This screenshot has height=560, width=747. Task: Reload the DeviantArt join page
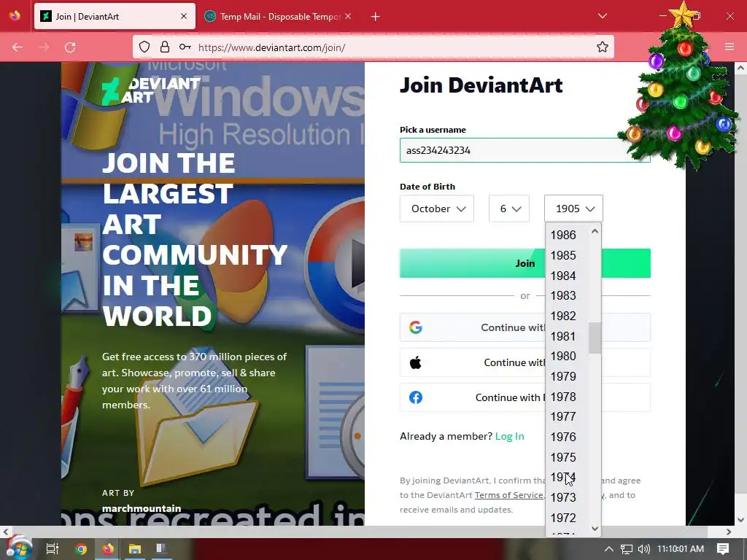point(70,47)
